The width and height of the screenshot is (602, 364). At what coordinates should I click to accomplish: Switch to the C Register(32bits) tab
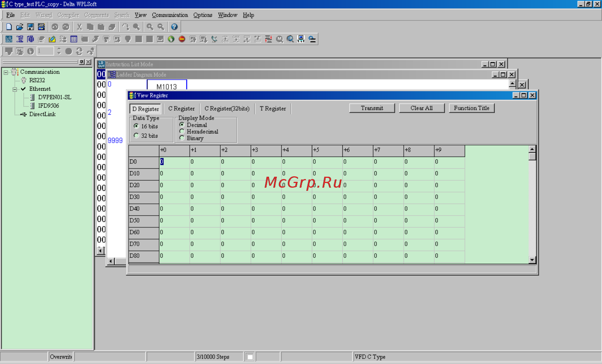227,109
